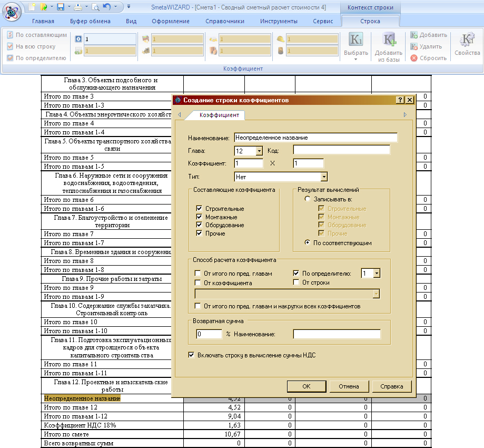Click the save (floppy disk) icon in quick access toolbar
The height and width of the screenshot is (448, 484).
click(61, 7)
